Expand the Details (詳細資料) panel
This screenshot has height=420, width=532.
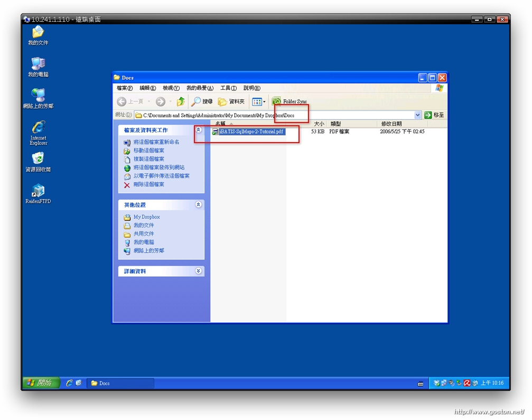(199, 271)
